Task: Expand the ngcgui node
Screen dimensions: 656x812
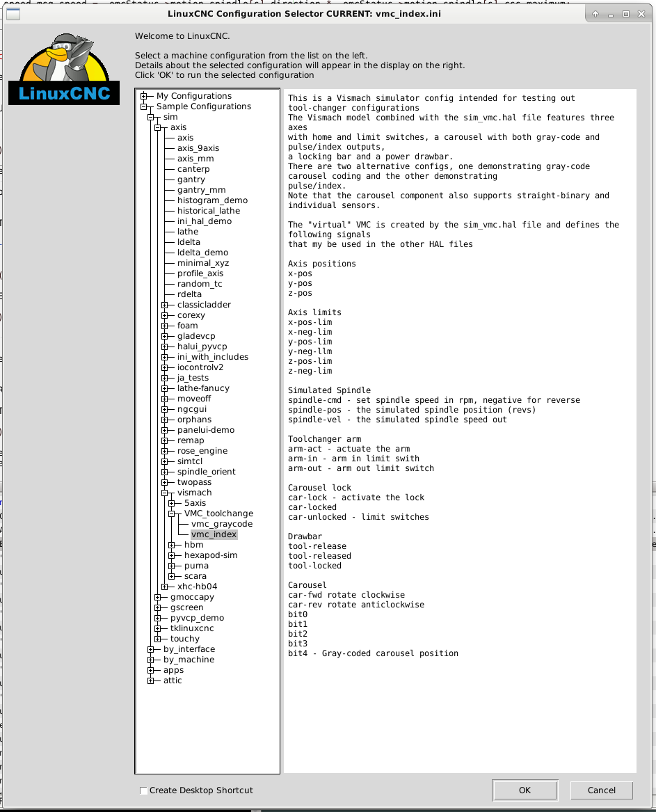Action: click(x=165, y=409)
